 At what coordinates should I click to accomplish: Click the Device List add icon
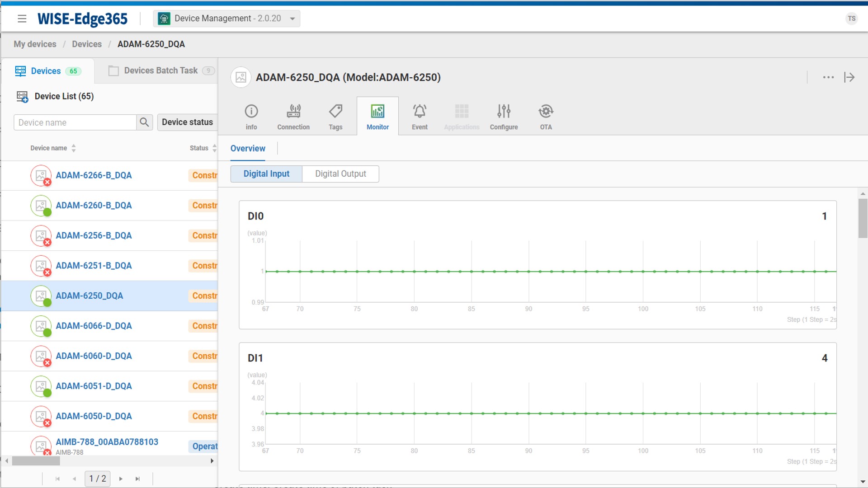tap(22, 96)
